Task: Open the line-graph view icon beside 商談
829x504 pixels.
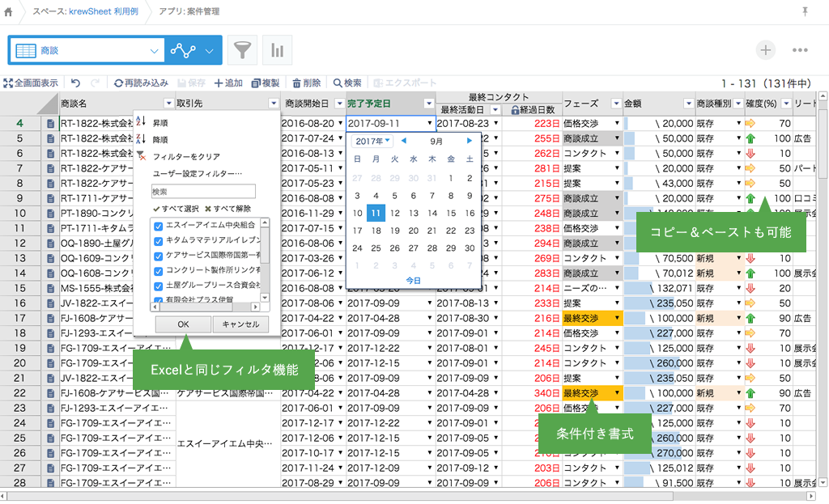Action: [x=183, y=51]
